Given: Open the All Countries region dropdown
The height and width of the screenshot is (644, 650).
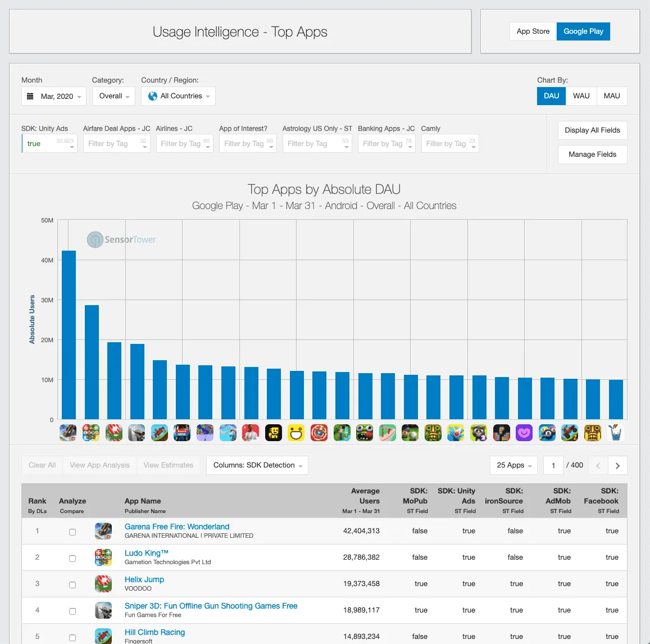Looking at the screenshot, I should pyautogui.click(x=178, y=96).
